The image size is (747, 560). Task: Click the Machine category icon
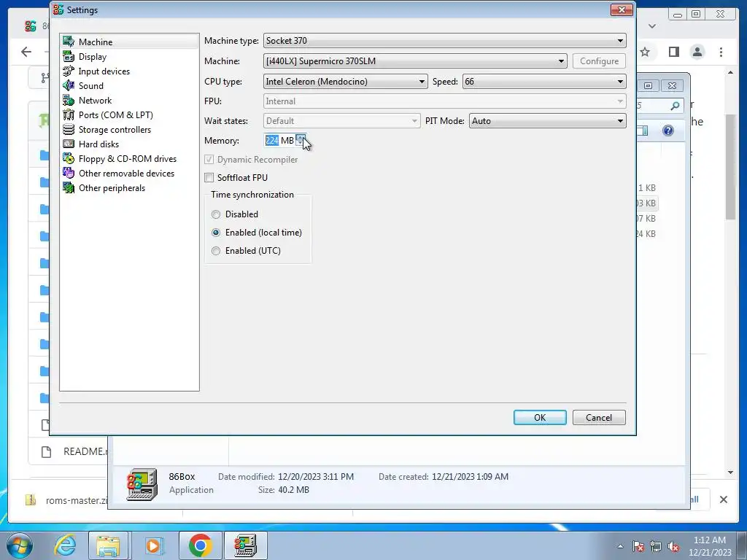tap(69, 42)
